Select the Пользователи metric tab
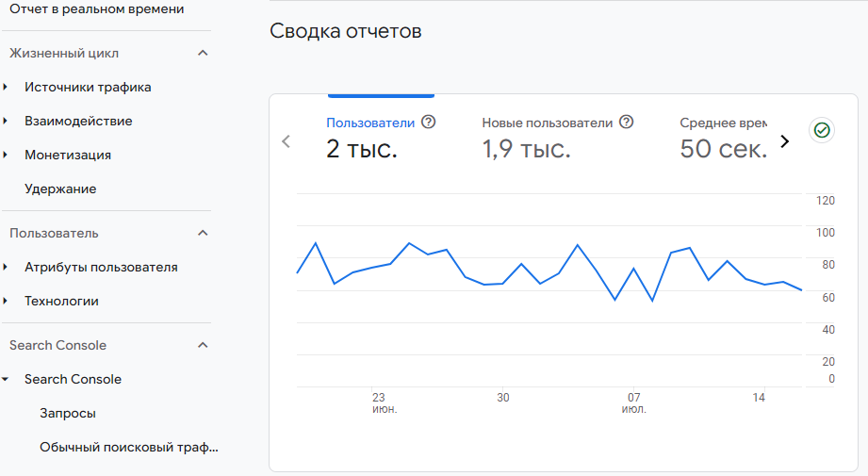The width and height of the screenshot is (868, 476). [x=370, y=138]
